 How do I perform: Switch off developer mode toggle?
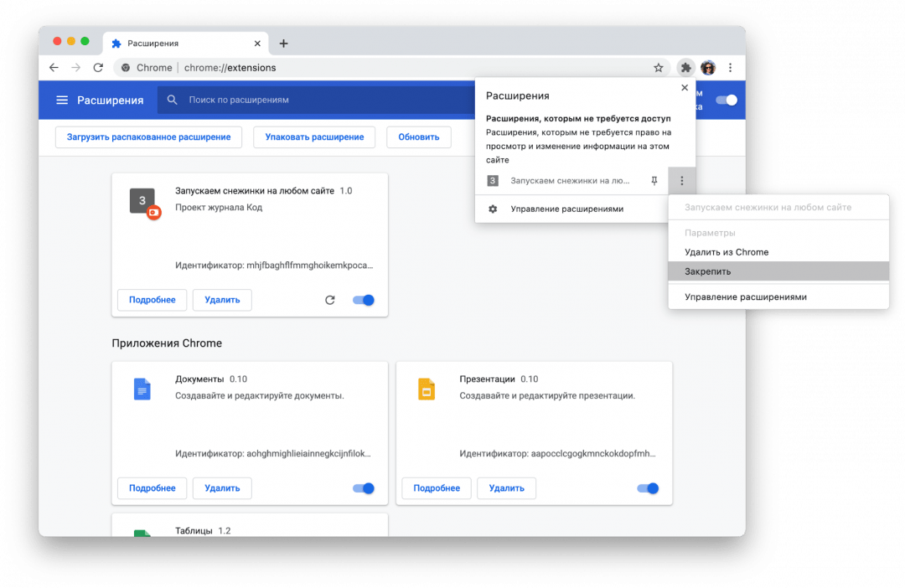click(726, 101)
